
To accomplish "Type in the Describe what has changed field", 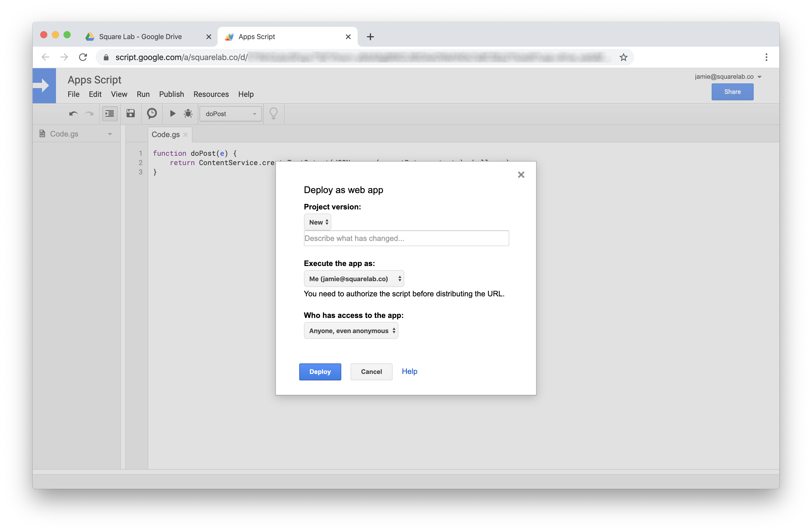I will coord(406,238).
